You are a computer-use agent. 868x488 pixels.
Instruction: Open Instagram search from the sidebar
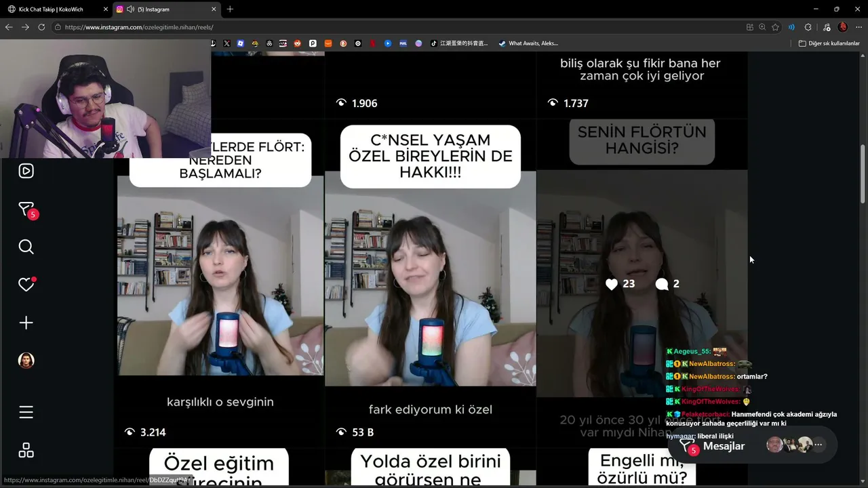(26, 247)
